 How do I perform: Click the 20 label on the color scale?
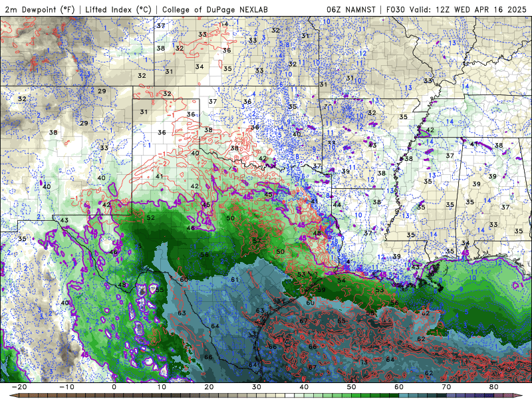[209, 387]
